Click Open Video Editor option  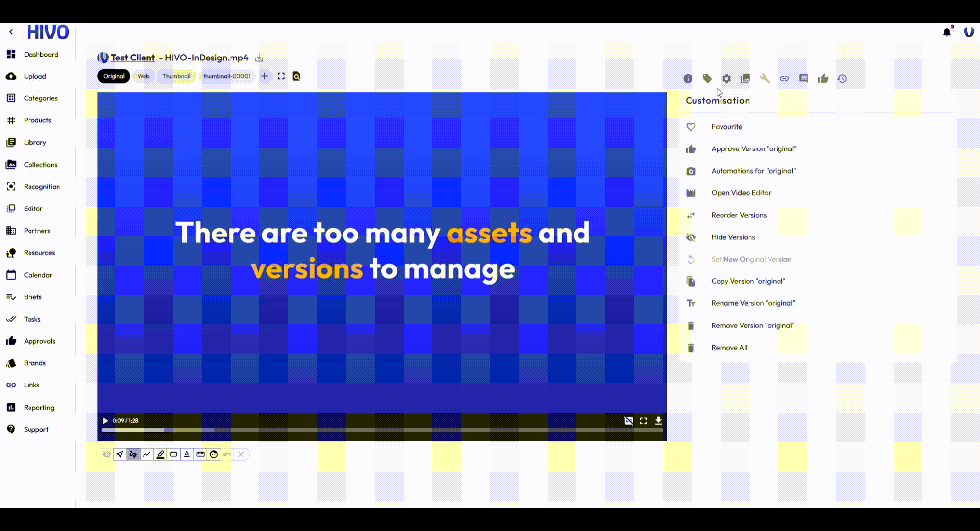click(x=741, y=193)
